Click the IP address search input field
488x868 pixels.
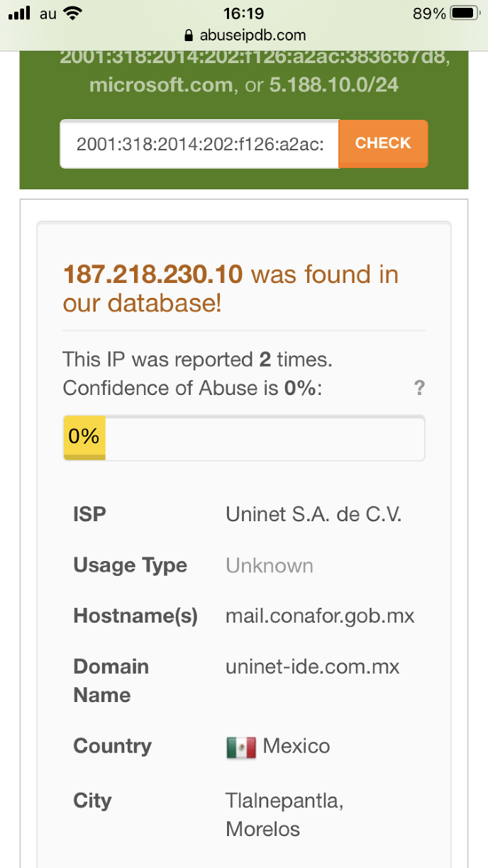click(x=200, y=145)
